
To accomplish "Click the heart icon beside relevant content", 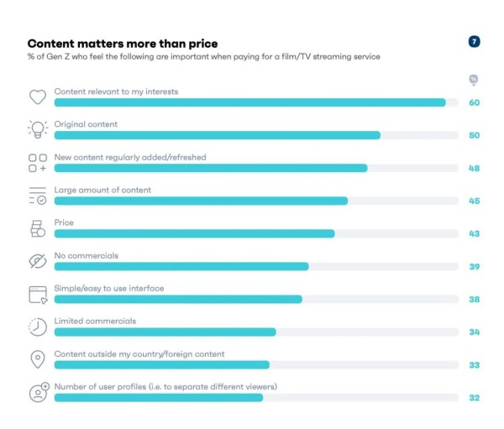I will pos(37,97).
